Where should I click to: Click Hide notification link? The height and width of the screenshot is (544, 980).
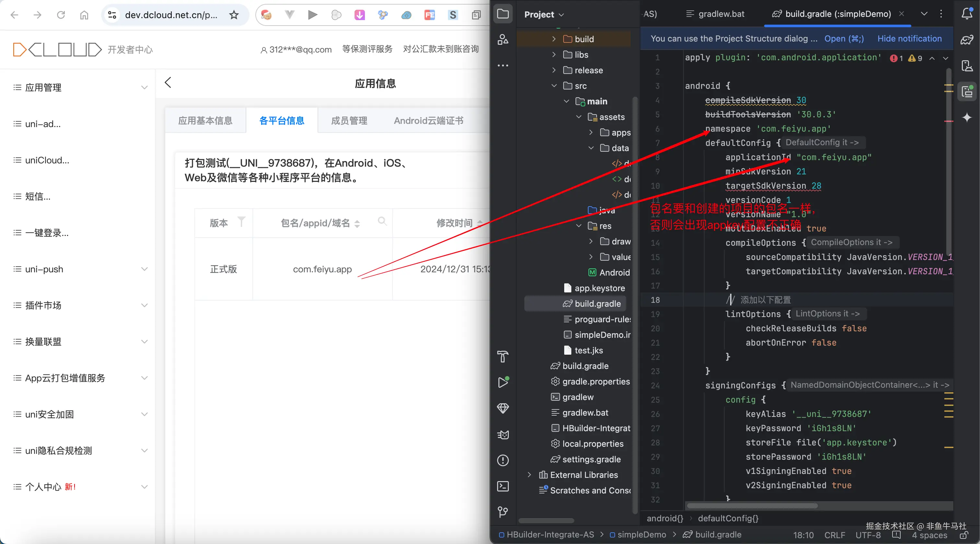tap(909, 39)
